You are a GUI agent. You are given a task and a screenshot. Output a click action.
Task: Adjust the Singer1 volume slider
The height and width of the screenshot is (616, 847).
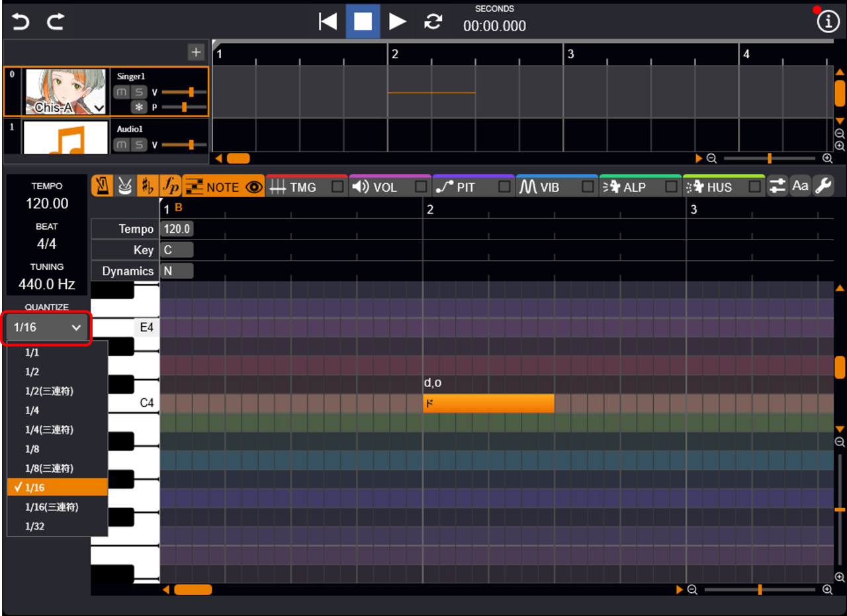(191, 92)
